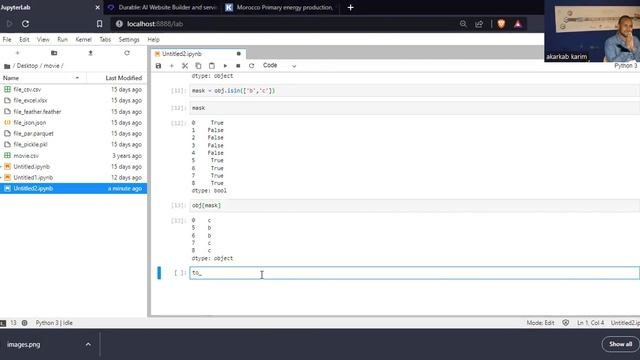Paste cell from clipboard icon

pyautogui.click(x=211, y=66)
